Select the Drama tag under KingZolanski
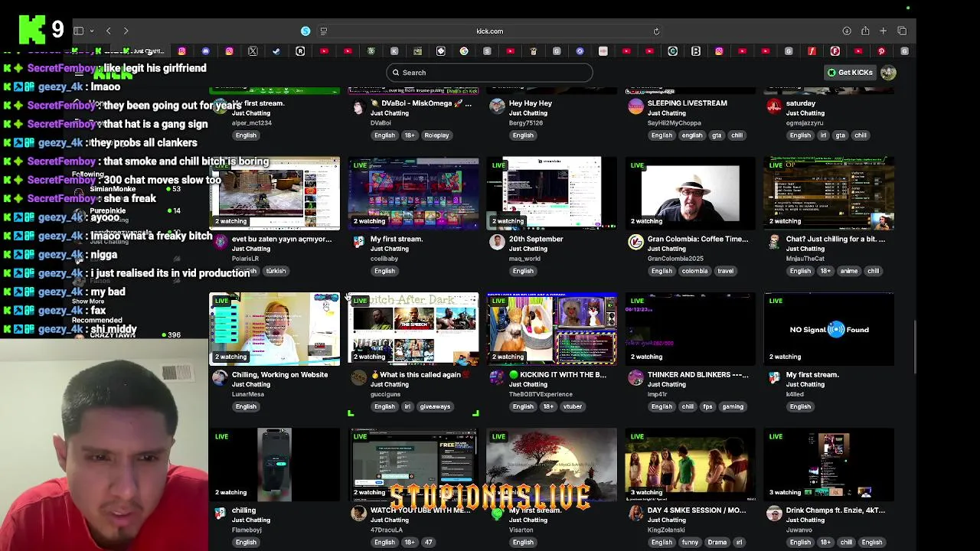This screenshot has height=551, width=980. pyautogui.click(x=717, y=542)
